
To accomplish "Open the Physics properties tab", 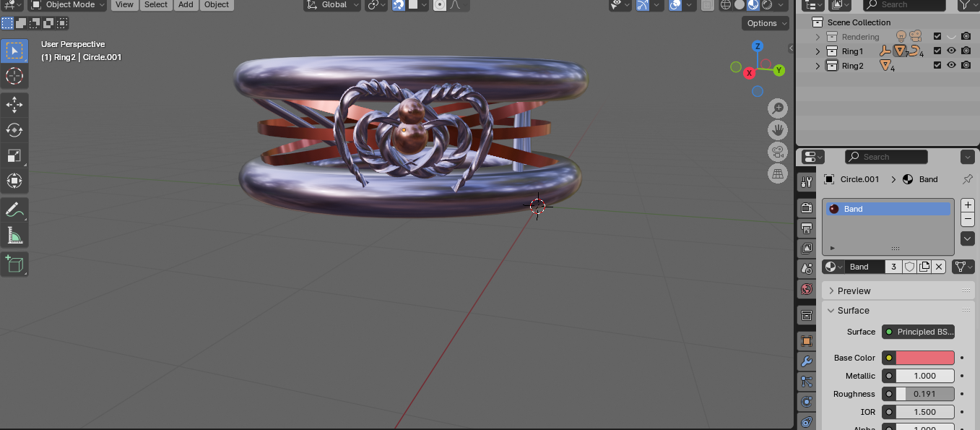I will 807,402.
